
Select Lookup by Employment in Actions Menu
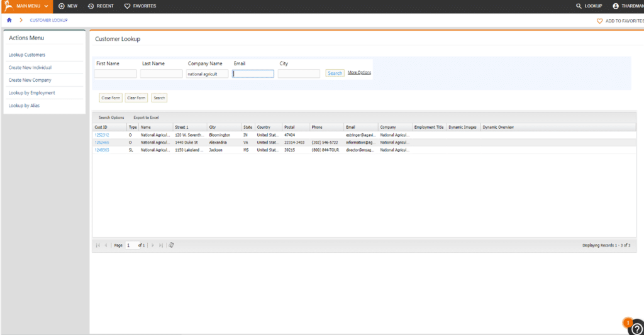click(31, 93)
